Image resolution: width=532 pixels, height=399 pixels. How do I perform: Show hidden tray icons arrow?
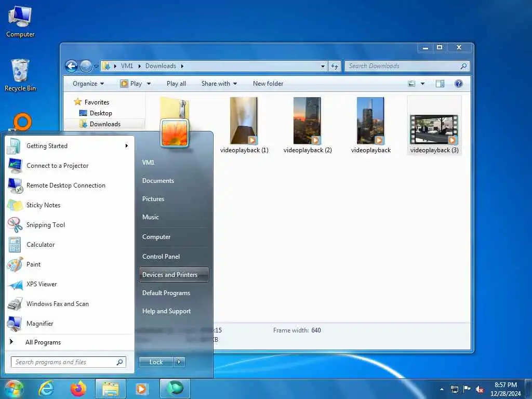(442, 390)
